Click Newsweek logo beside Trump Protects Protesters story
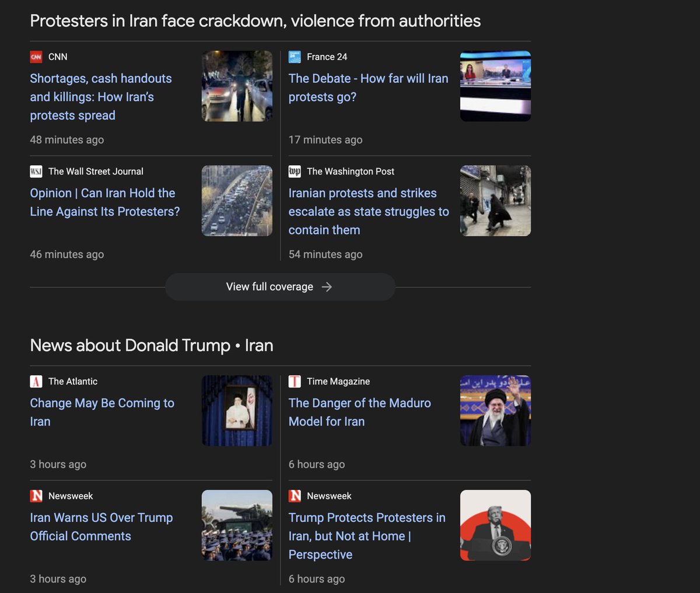This screenshot has height=593, width=700. pyautogui.click(x=295, y=496)
